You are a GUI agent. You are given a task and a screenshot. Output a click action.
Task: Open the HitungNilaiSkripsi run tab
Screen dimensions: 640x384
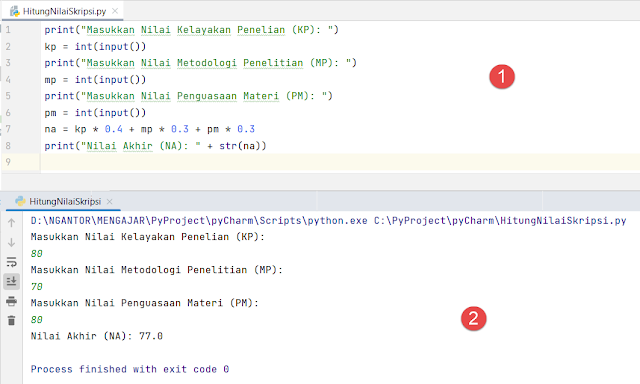64,202
